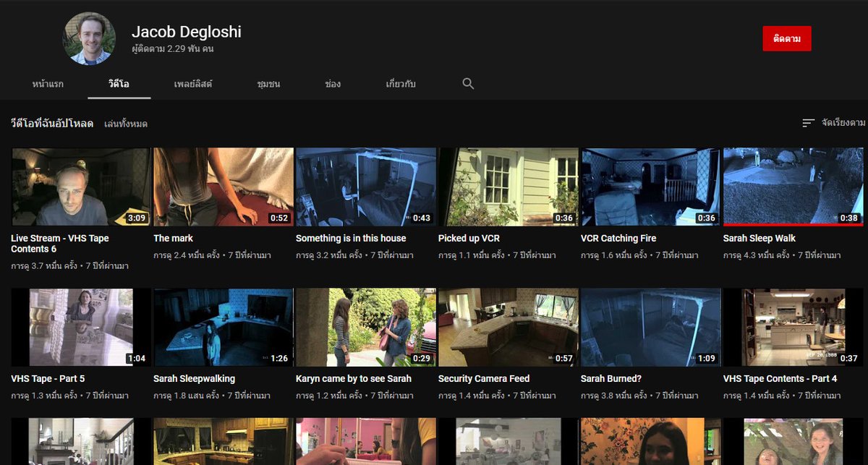This screenshot has height=465, width=868.
Task: Click Sarah Sleep Walk title
Action: click(759, 238)
